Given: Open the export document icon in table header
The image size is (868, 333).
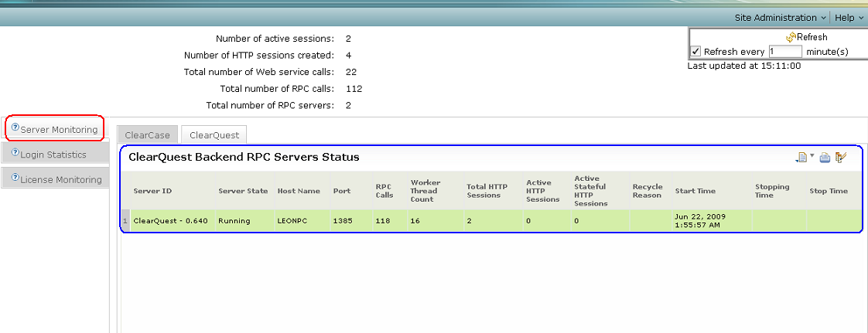Looking at the screenshot, I should tap(802, 158).
